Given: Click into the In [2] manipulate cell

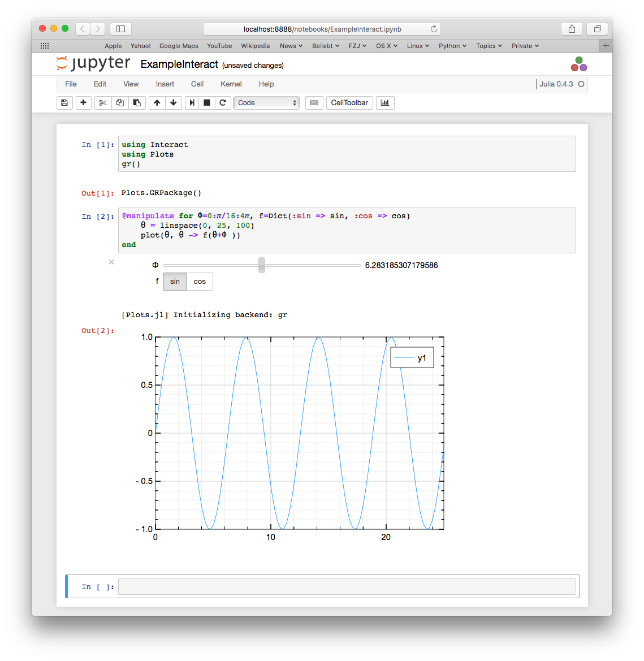Looking at the screenshot, I should [347, 230].
